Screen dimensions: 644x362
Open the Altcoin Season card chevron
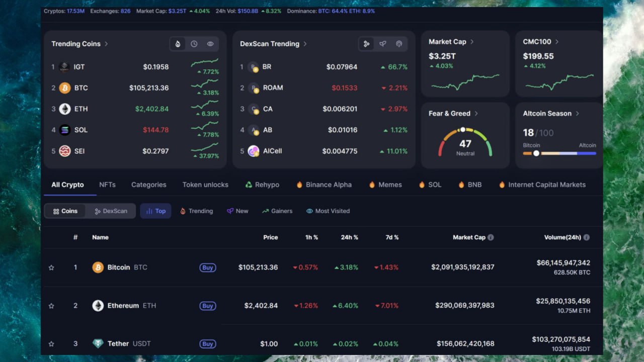coord(577,114)
